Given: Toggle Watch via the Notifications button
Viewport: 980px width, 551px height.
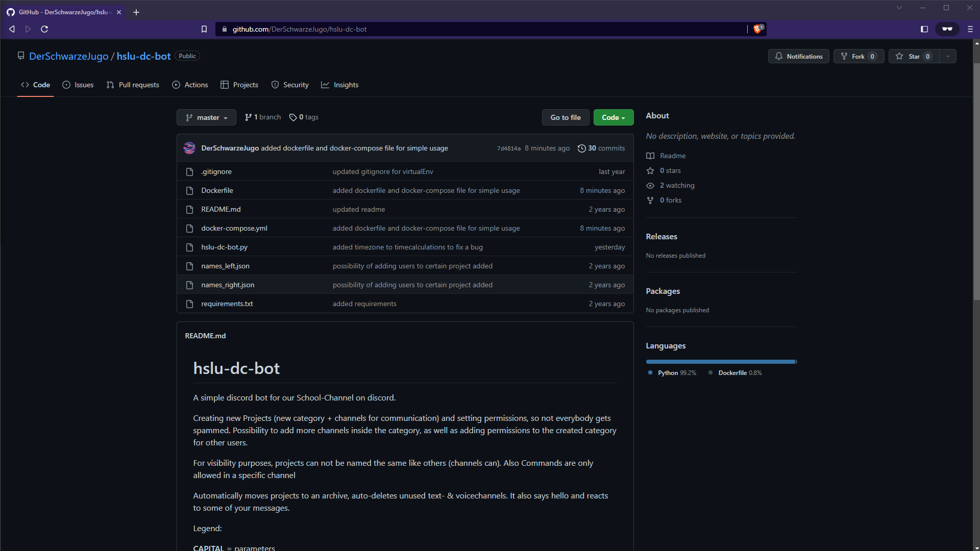Looking at the screenshot, I should click(798, 56).
